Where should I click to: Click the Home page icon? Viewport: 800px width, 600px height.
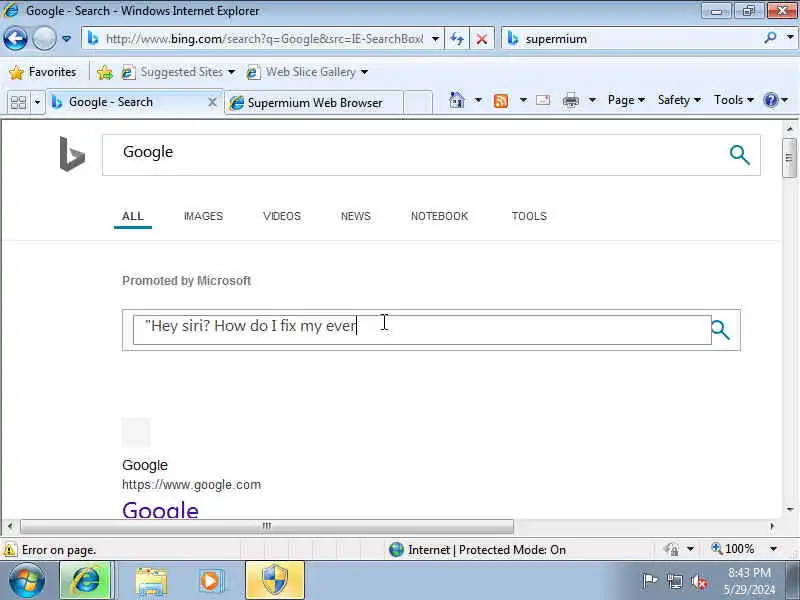(x=457, y=101)
